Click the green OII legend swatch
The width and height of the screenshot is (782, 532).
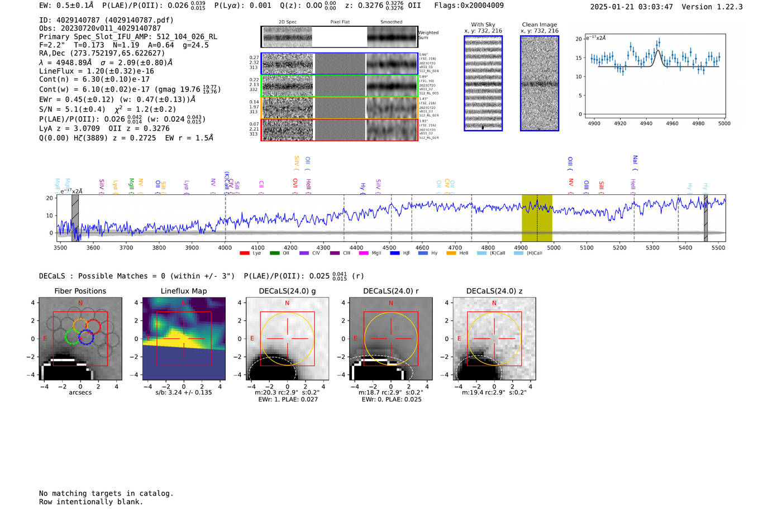point(274,253)
